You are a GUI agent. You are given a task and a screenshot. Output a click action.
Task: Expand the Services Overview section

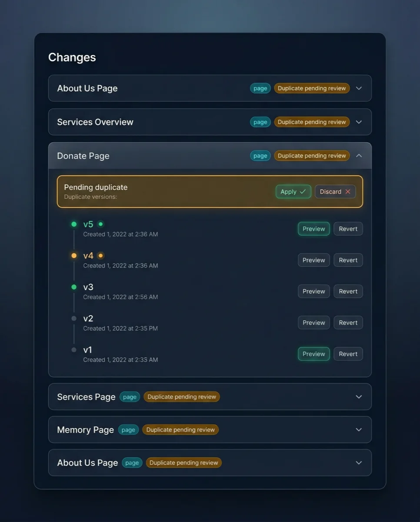tap(359, 122)
